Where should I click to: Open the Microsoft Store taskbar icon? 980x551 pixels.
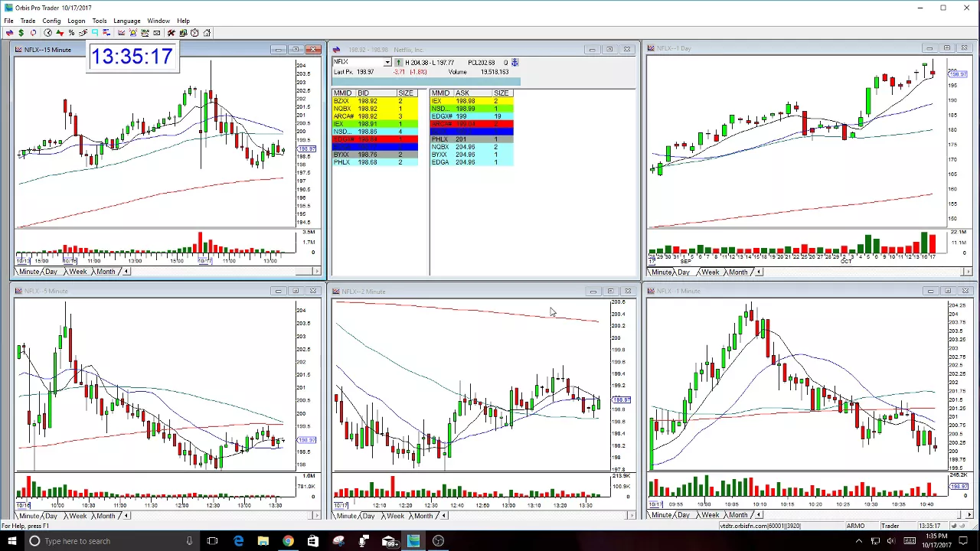[x=312, y=541]
